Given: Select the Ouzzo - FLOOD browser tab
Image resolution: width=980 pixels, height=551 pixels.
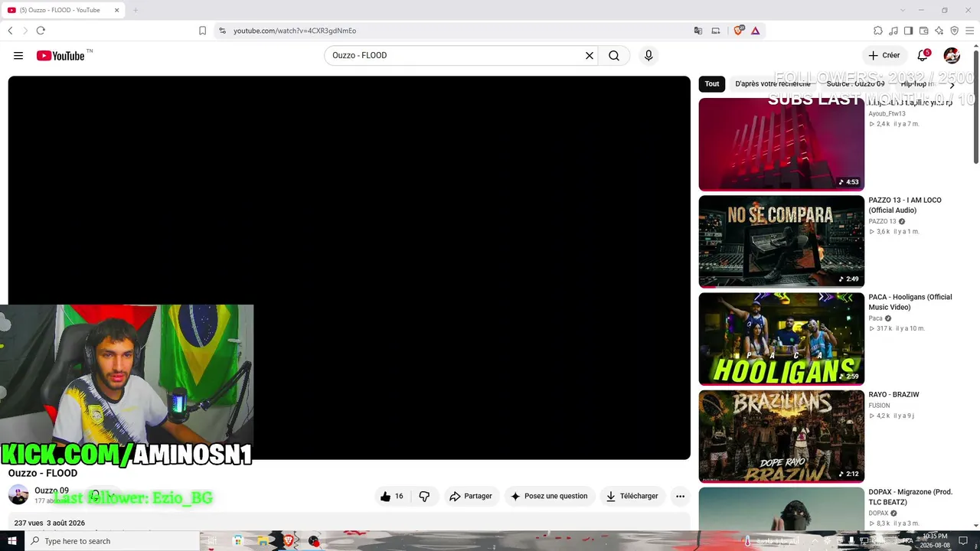Looking at the screenshot, I should (64, 10).
